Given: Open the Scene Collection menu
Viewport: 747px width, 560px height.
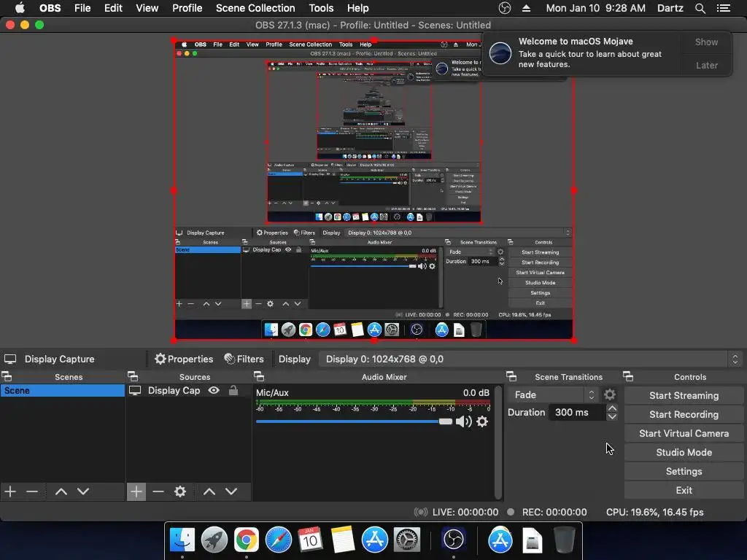Looking at the screenshot, I should point(255,8).
